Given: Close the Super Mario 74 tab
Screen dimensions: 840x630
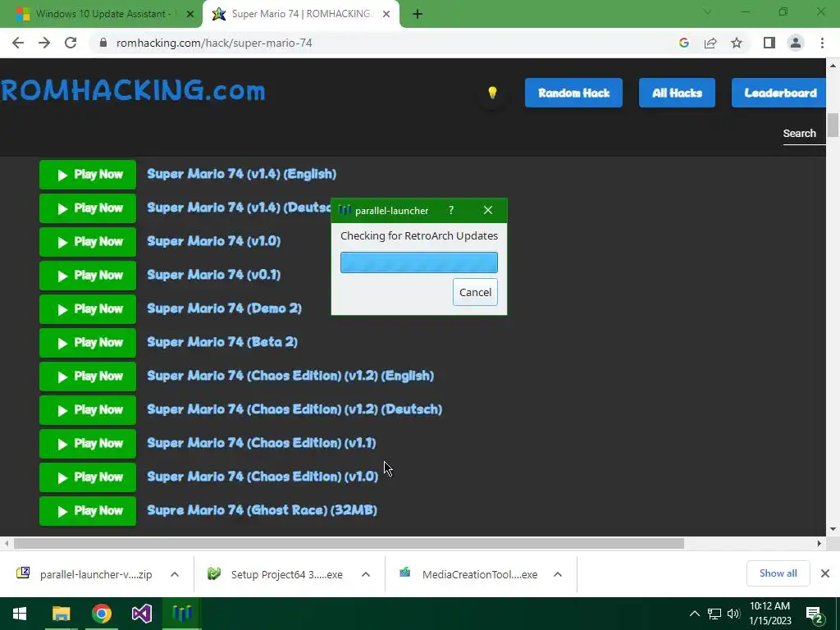Looking at the screenshot, I should [x=386, y=14].
